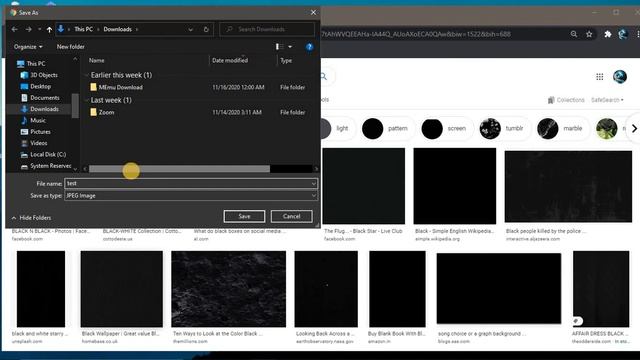
Task: Click Downloads in address breadcrumb
Action: (x=118, y=29)
